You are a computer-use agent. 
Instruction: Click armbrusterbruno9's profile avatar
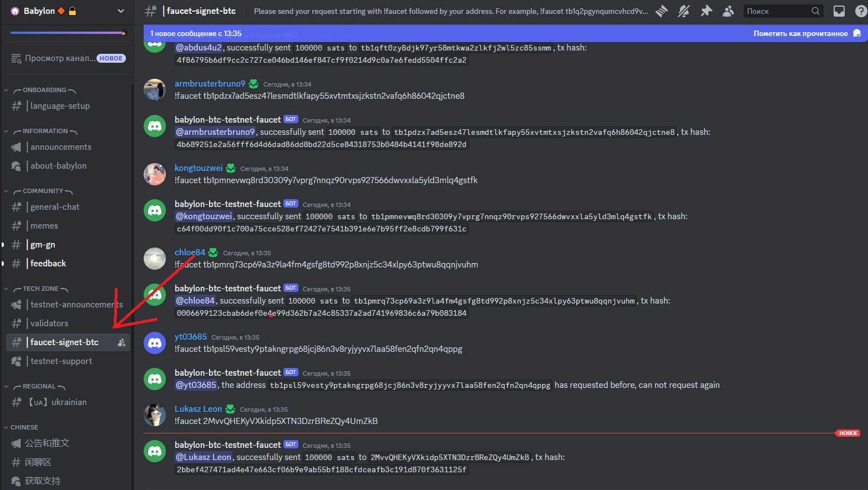click(x=155, y=90)
